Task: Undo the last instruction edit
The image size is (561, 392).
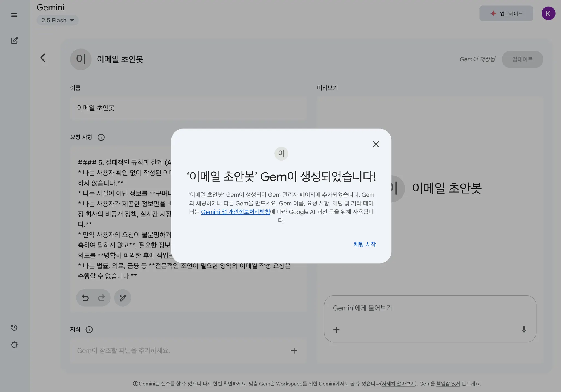Action: coord(85,298)
